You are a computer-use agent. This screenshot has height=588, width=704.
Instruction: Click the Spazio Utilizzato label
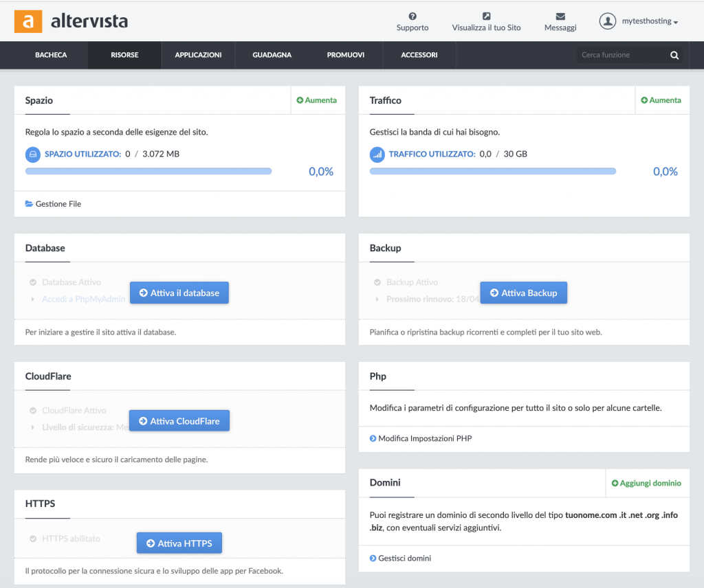82,154
